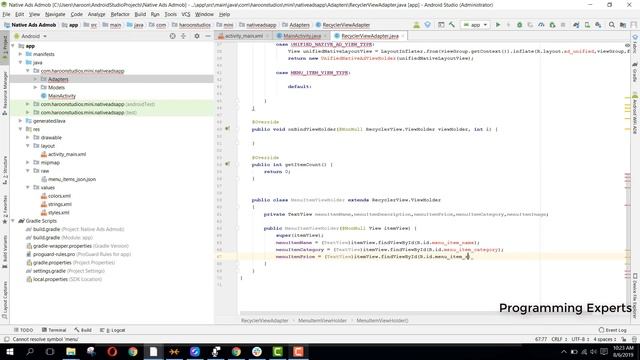Hide the project panel minimize icon

click(x=208, y=36)
